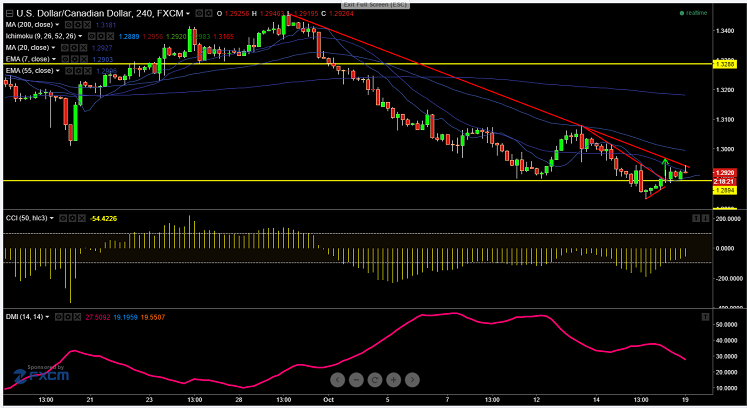
Task: Open the U.S. Dollar/Canadian Dollar title dropdown
Action: coord(188,14)
